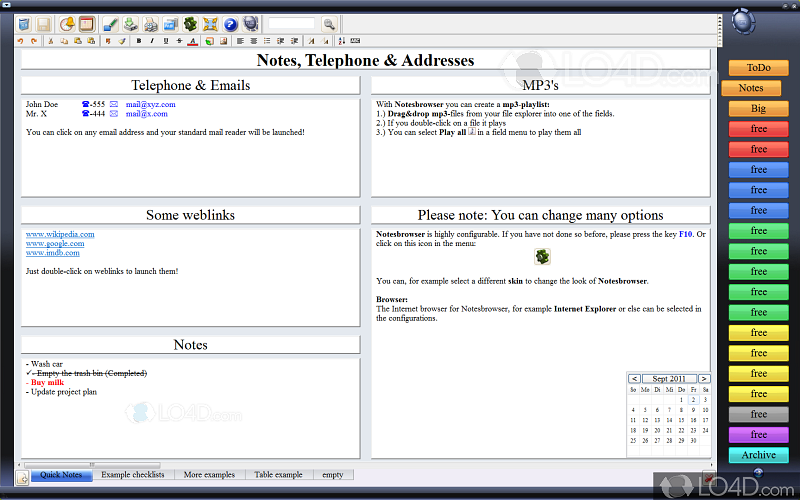Open the More examples tab
This screenshot has width=800, height=500.
[x=209, y=475]
